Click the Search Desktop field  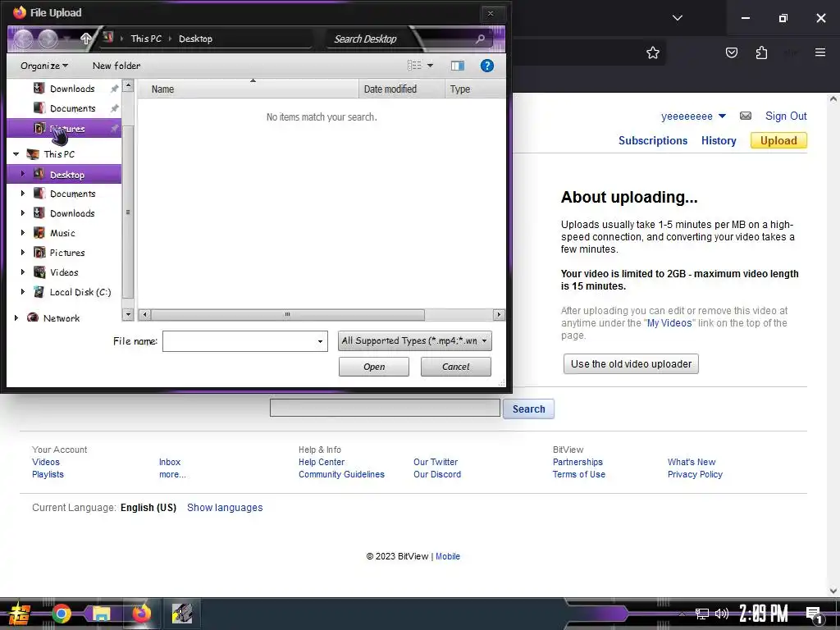(402, 39)
